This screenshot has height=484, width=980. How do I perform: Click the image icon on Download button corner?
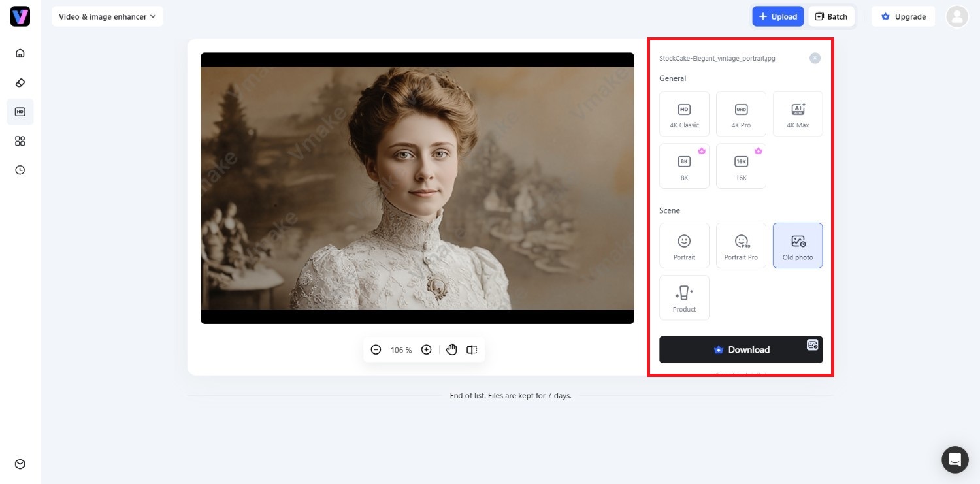813,345
